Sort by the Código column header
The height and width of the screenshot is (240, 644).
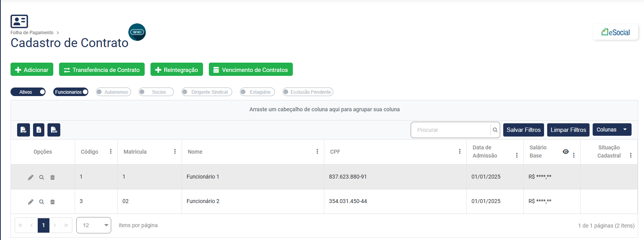point(89,152)
